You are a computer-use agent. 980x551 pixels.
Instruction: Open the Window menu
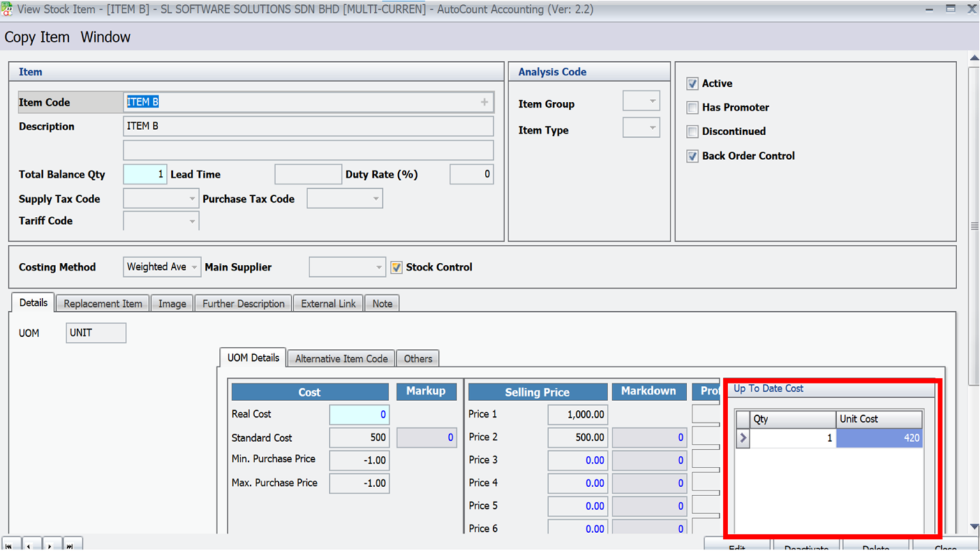click(105, 37)
